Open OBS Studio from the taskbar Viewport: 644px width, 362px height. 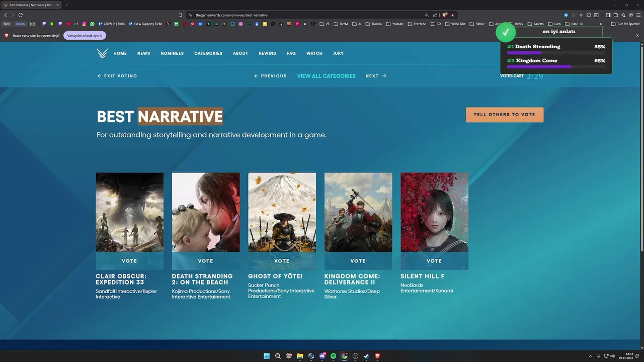[355, 356]
